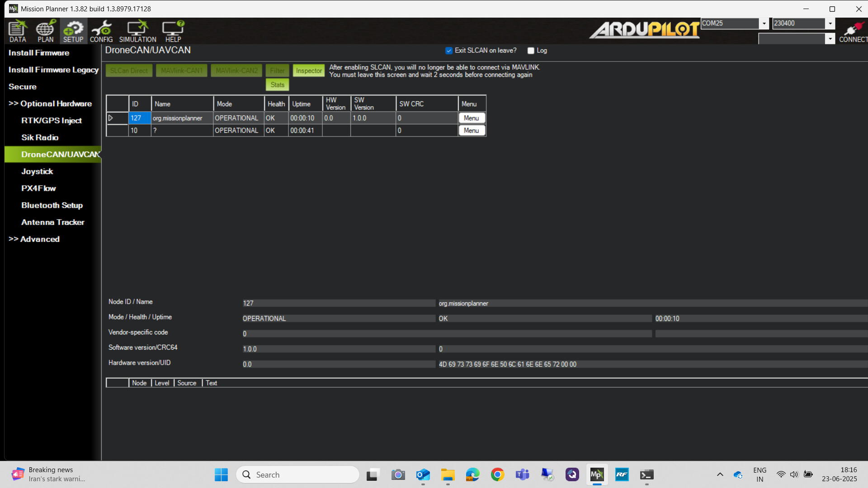Click the Inspector button
This screenshot has width=868, height=488.
309,70
